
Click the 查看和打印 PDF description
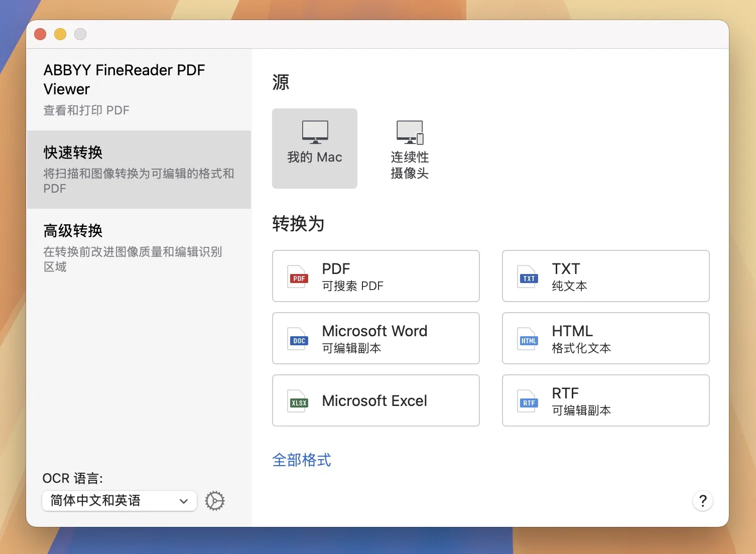86,110
